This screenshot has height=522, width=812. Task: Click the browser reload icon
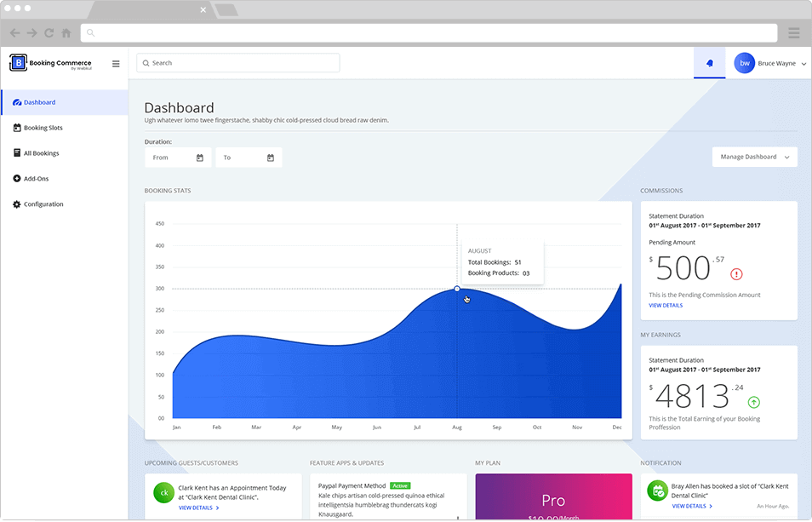tap(49, 33)
